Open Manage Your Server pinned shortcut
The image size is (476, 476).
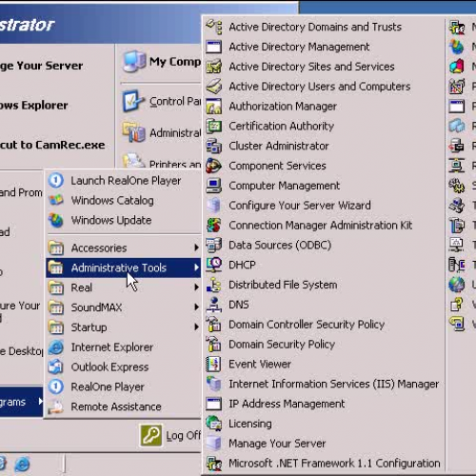pyautogui.click(x=41, y=66)
